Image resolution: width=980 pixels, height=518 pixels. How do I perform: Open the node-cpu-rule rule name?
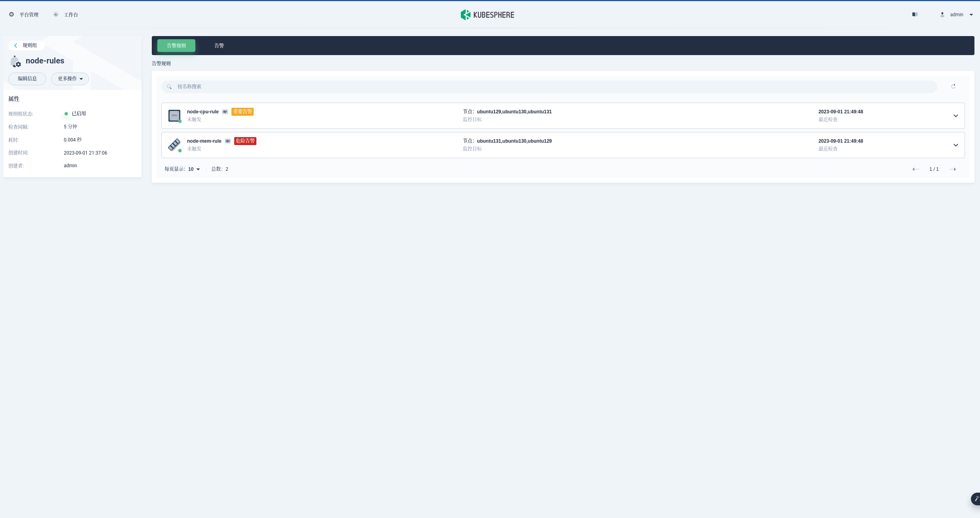coord(203,112)
